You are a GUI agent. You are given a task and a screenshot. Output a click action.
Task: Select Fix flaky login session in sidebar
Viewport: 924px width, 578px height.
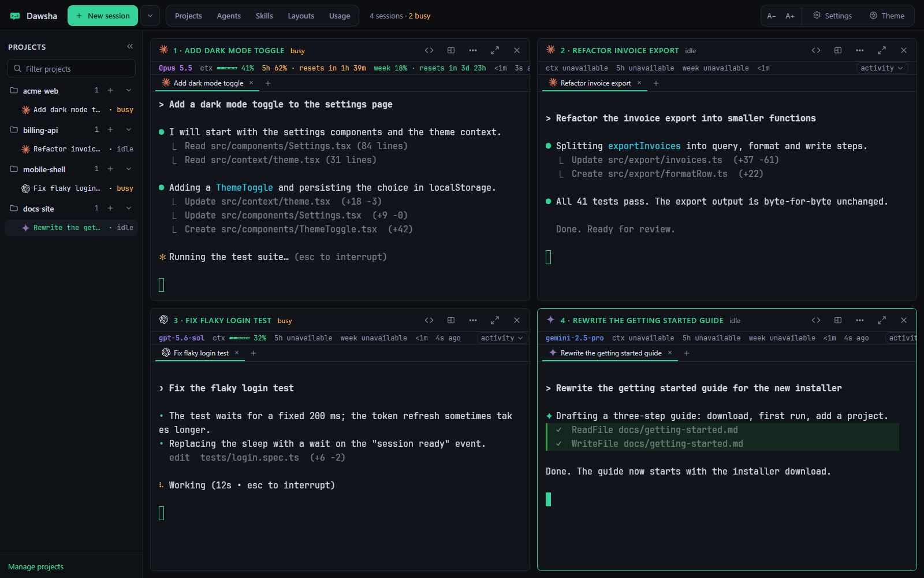(71, 188)
